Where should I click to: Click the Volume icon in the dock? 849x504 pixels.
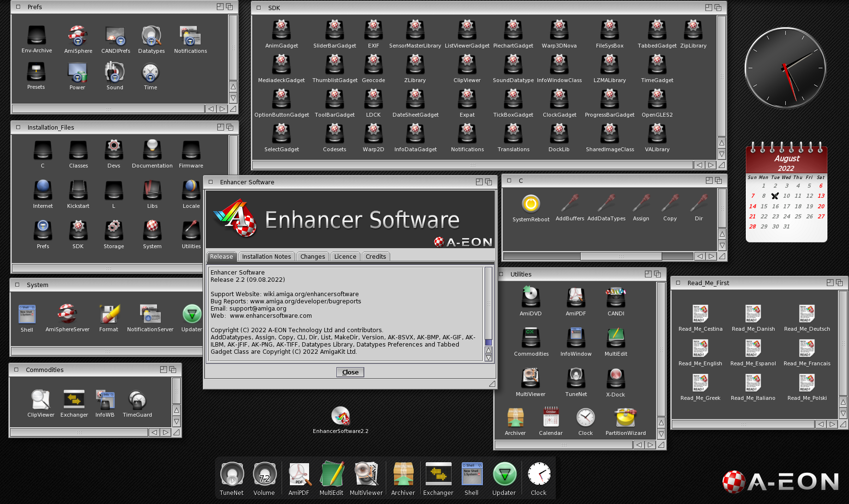264,474
